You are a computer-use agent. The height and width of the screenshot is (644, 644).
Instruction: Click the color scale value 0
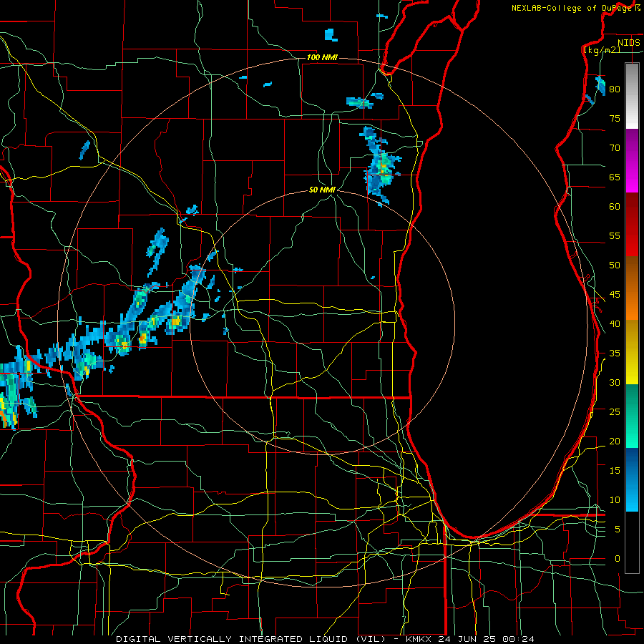[618, 559]
